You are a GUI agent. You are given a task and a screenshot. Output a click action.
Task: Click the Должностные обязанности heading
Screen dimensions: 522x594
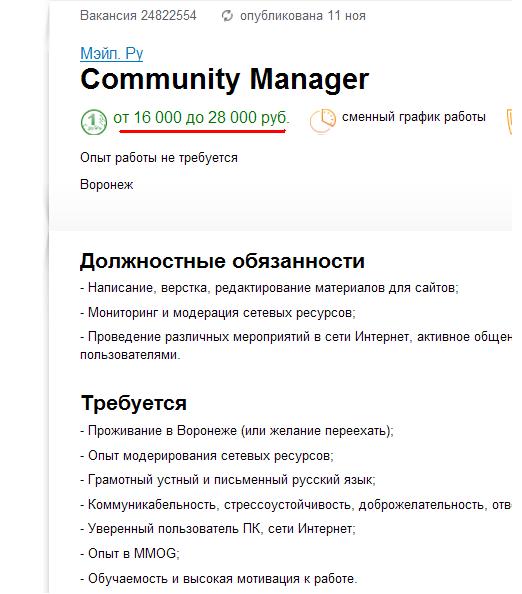pos(222,261)
